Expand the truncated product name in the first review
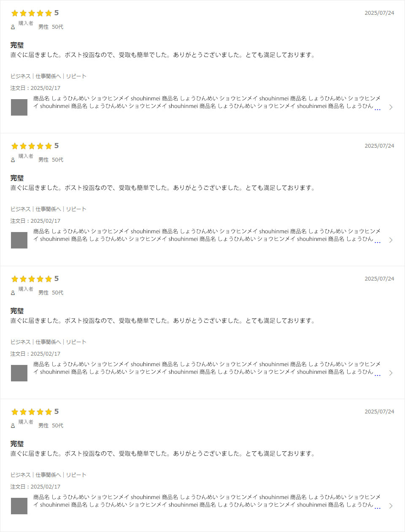405x532 pixels. pyautogui.click(x=378, y=109)
